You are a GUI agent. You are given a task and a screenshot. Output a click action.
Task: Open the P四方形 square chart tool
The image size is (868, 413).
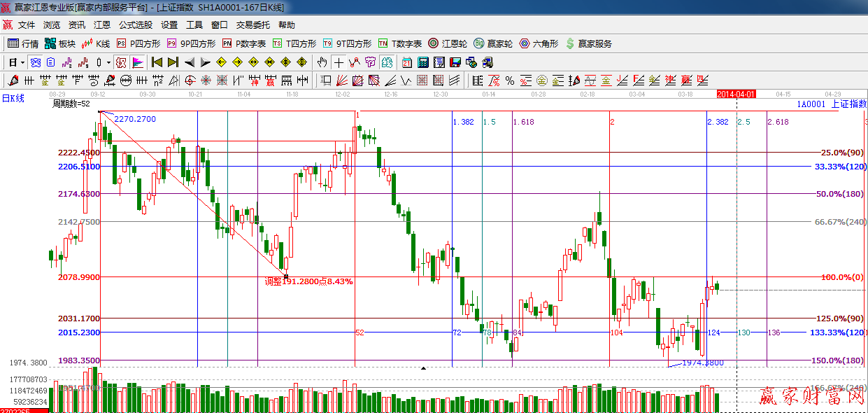point(138,43)
